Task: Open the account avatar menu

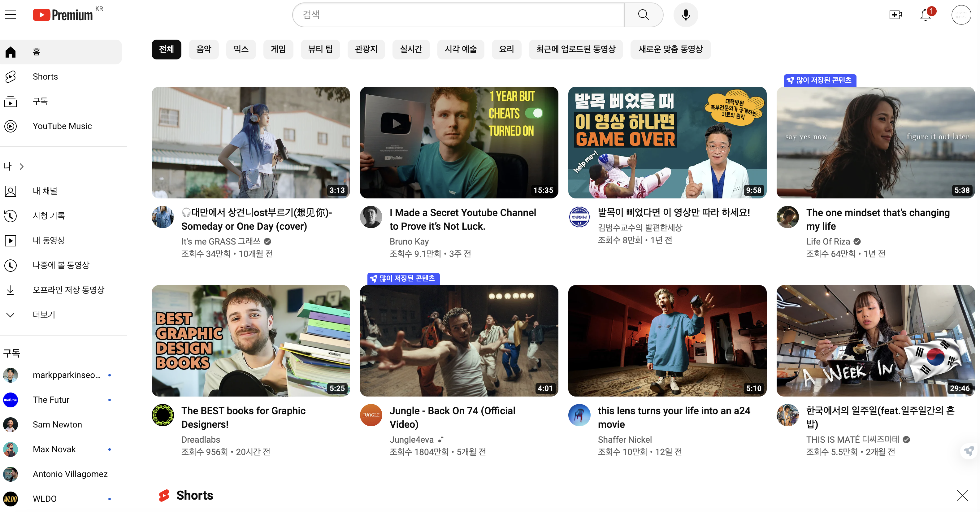Action: point(961,15)
